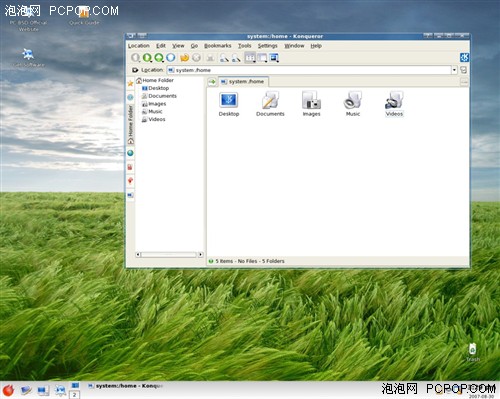Open the Settings menu
The height and width of the screenshot is (399, 500).
pos(268,46)
